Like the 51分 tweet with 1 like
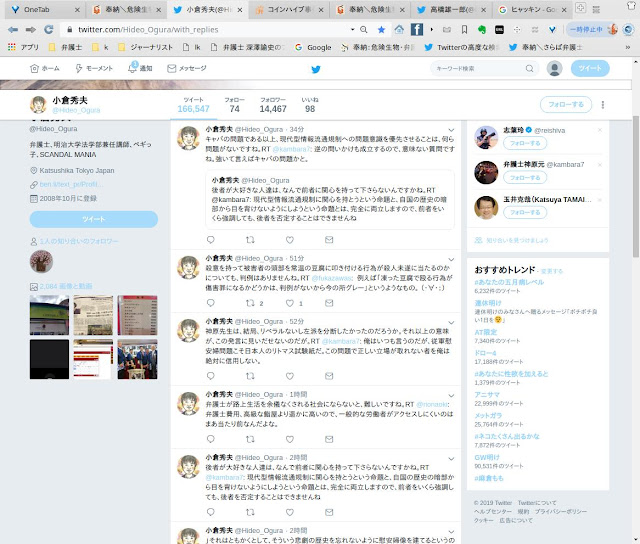Image resolution: width=640 pixels, height=544 pixels. click(x=290, y=303)
